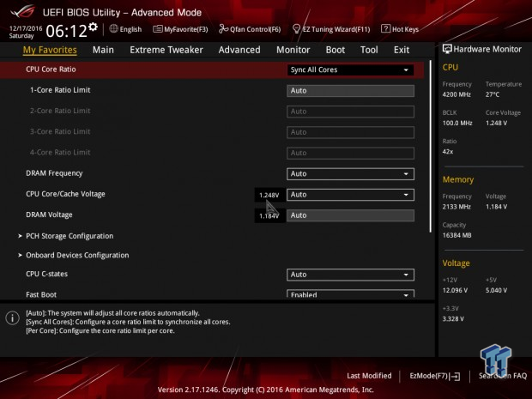
Task: Switch to the Main tab
Action: click(x=103, y=50)
